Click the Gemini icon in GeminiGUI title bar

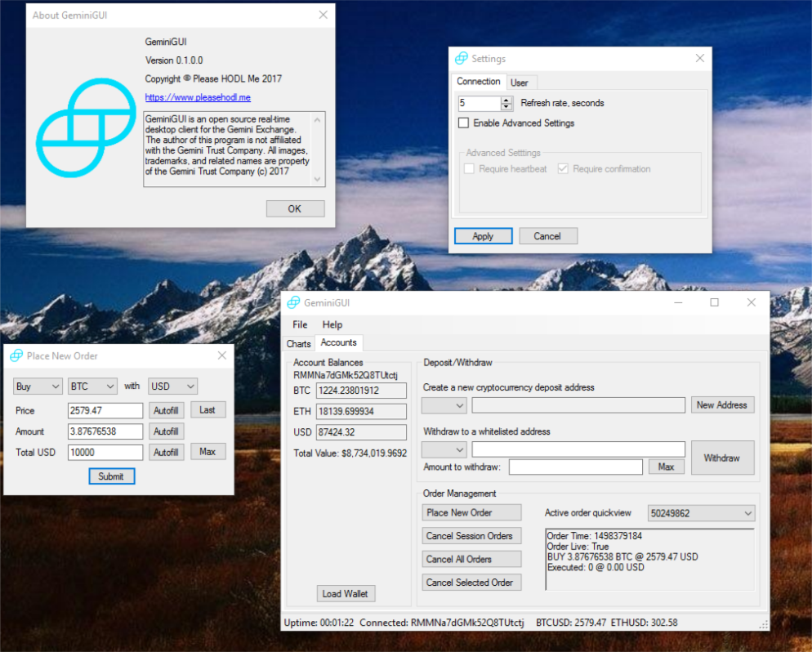293,302
